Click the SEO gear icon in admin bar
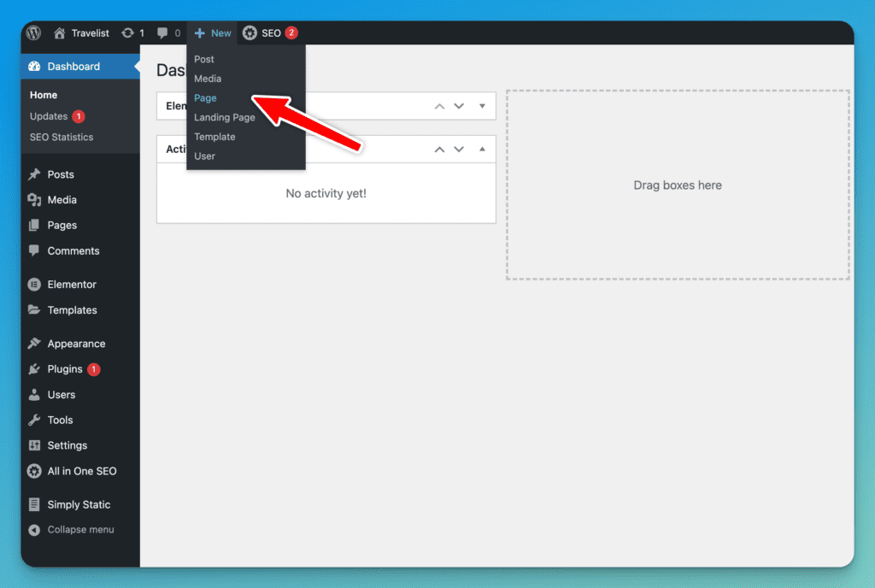The image size is (875, 588). tap(250, 33)
